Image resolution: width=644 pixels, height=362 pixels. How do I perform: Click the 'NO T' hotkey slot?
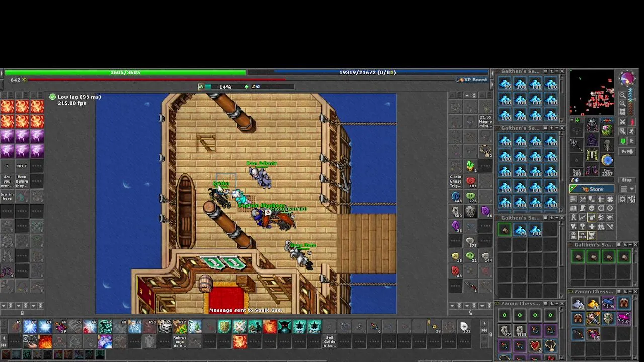(x=22, y=166)
